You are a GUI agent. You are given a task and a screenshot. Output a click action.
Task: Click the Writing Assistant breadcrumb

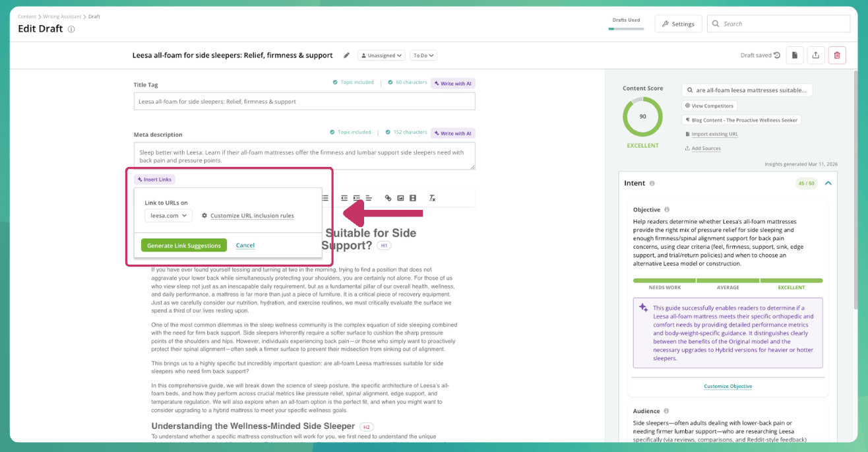click(63, 16)
